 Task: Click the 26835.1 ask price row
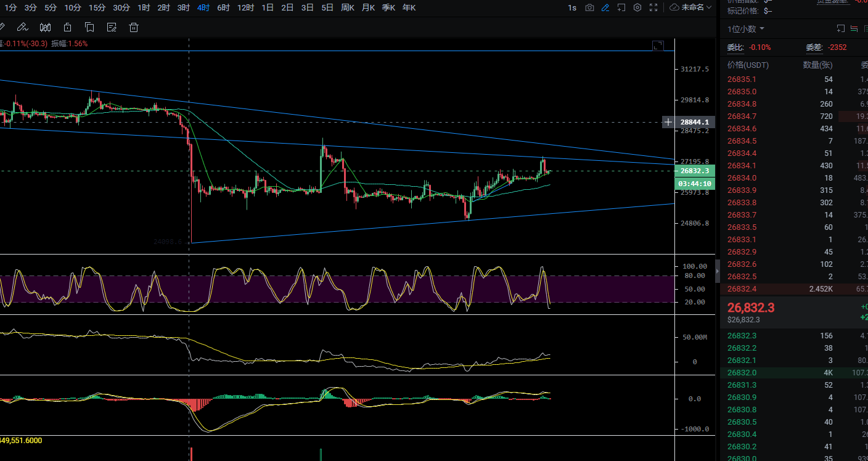click(742, 80)
